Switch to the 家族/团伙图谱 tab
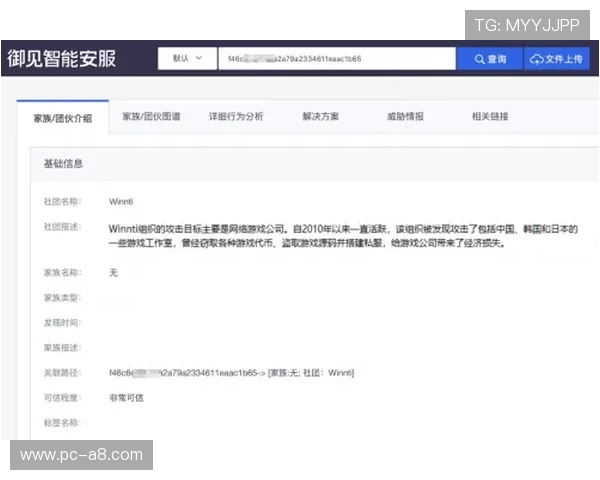The width and height of the screenshot is (600, 480). 151,116
